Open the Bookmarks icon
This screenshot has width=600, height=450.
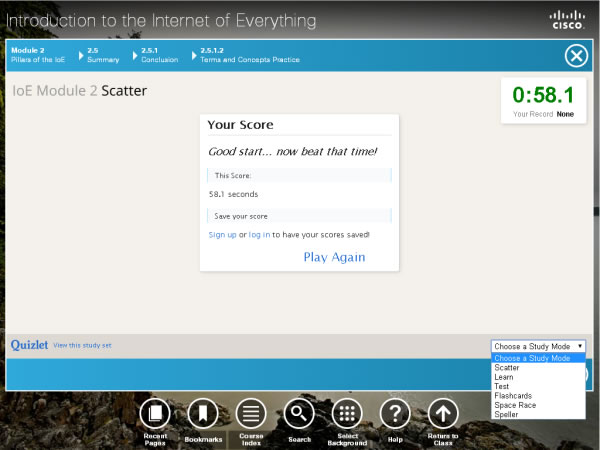(202, 412)
